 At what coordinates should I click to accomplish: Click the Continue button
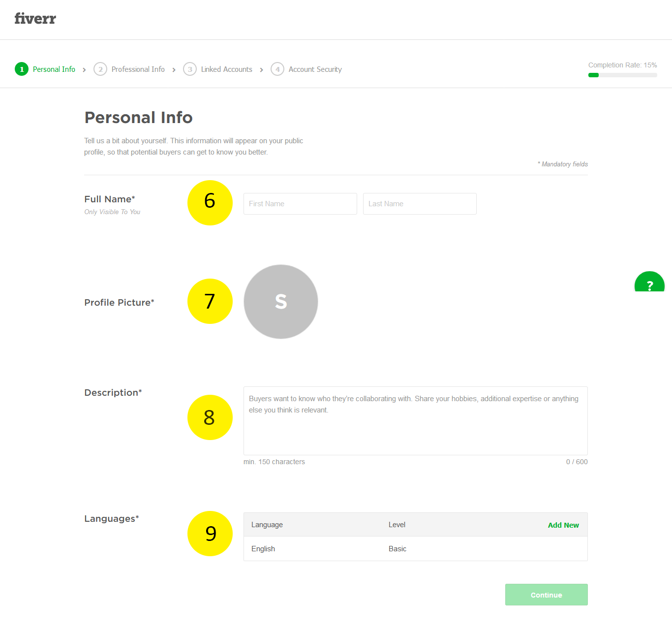547,595
